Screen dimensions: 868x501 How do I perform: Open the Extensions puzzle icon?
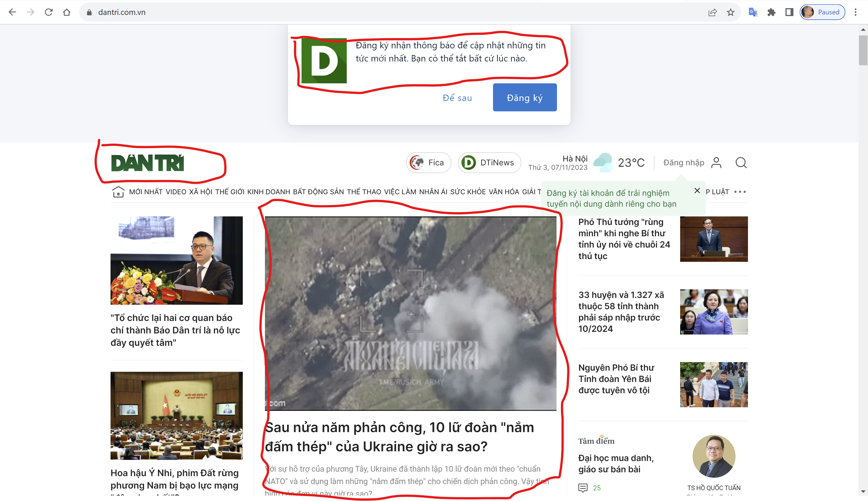coord(771,12)
